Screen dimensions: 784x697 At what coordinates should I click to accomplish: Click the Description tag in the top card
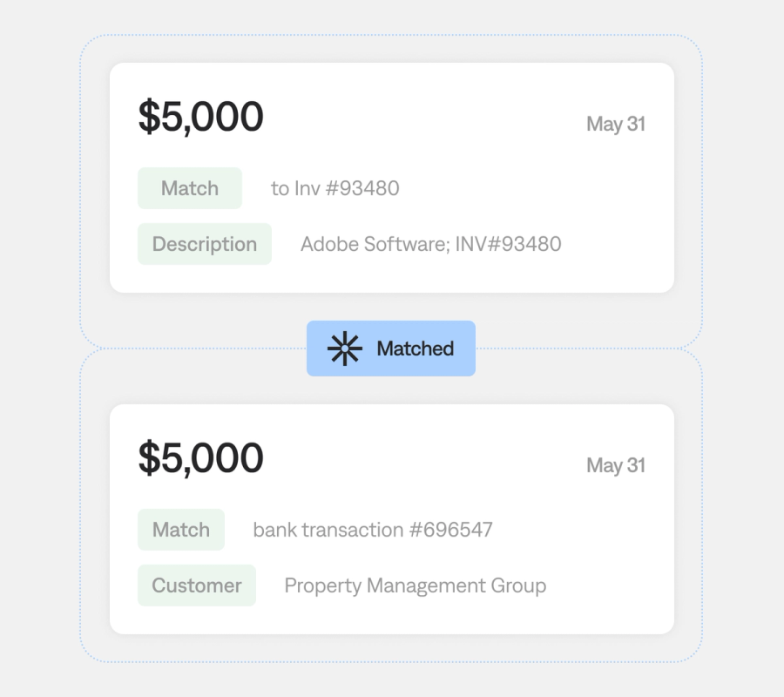(205, 244)
